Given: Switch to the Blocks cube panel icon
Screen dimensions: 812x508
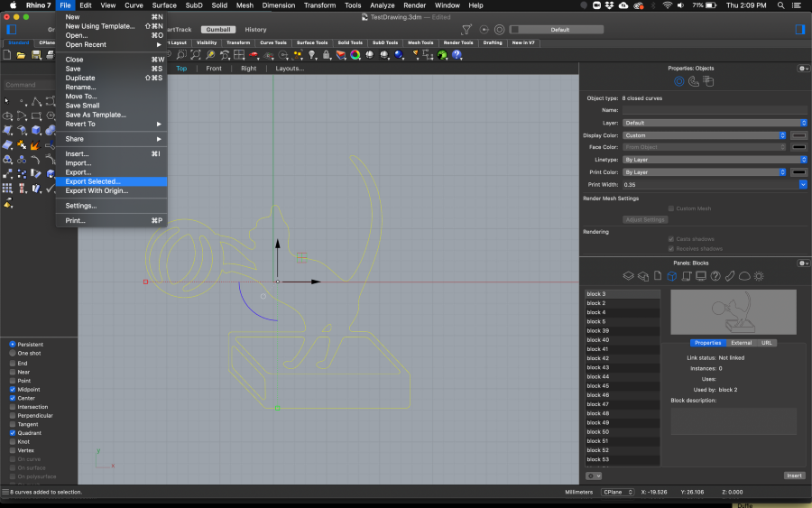Looking at the screenshot, I should [672, 275].
